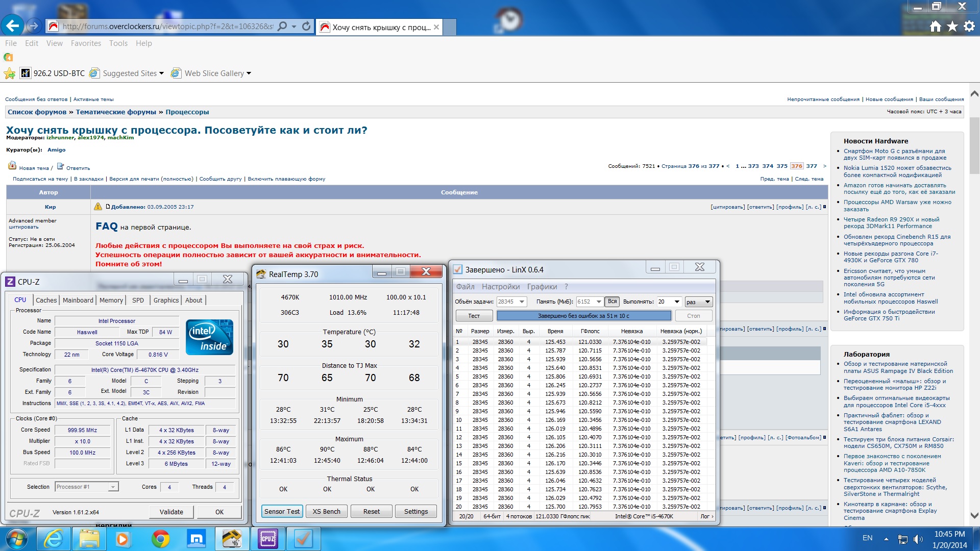Image resolution: width=980 pixels, height=551 pixels.
Task: Expand 'Объём задачи' dropdown in LinX
Action: (522, 302)
